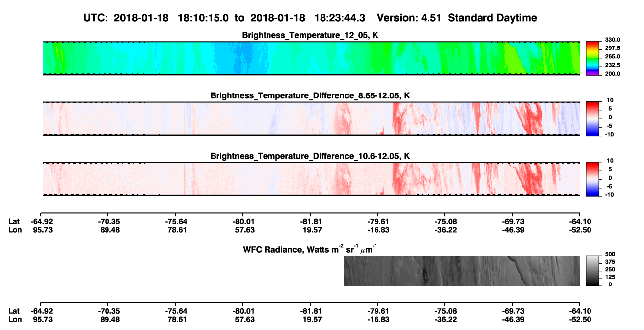
Task: Click the red-blue color bar for 8.65-12.05
Action: pos(592,119)
